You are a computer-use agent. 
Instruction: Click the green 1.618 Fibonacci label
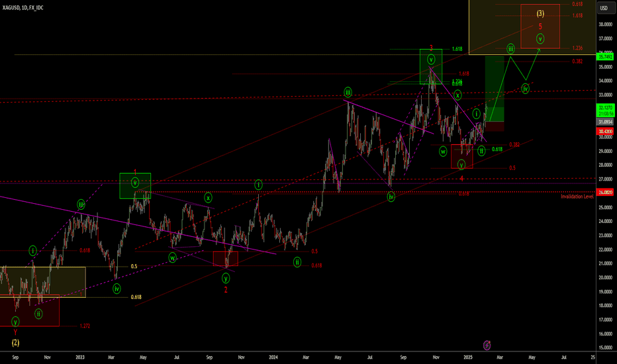457,49
